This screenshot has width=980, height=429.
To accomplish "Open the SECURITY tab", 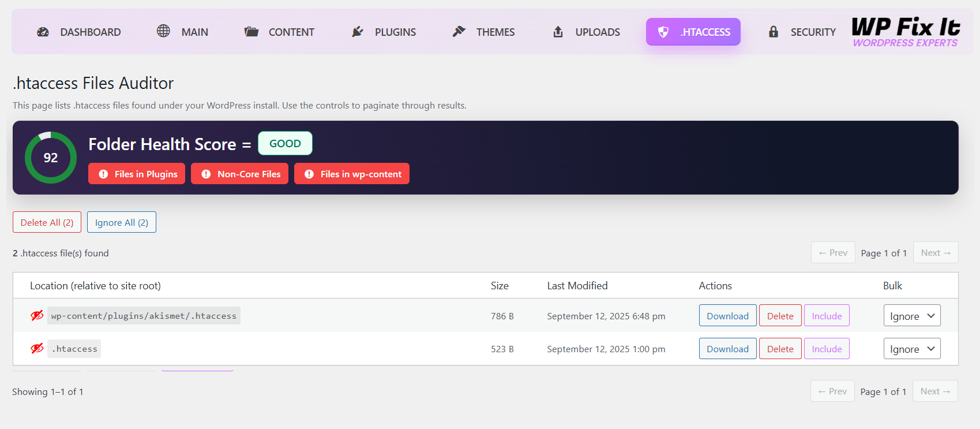I will [802, 32].
